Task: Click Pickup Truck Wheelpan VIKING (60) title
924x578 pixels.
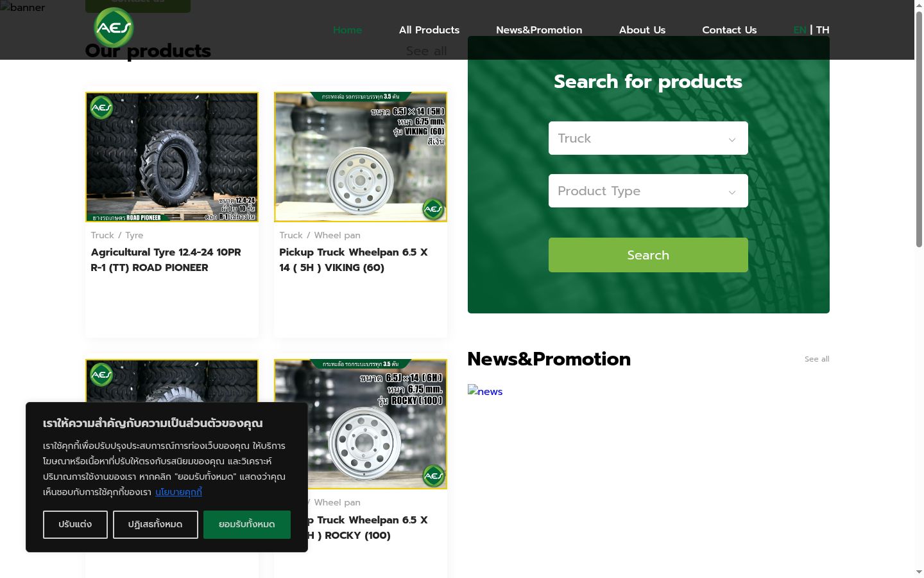Action: 354,260
